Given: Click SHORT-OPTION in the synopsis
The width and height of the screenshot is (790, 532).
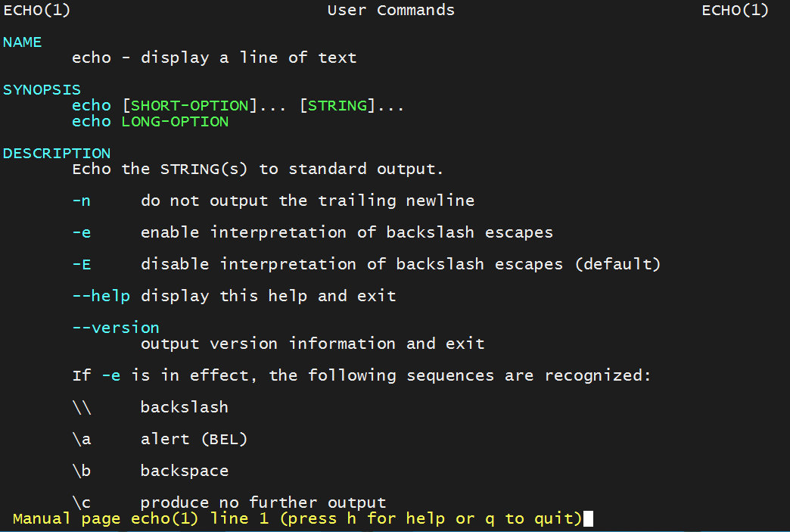Looking at the screenshot, I should (190, 106).
